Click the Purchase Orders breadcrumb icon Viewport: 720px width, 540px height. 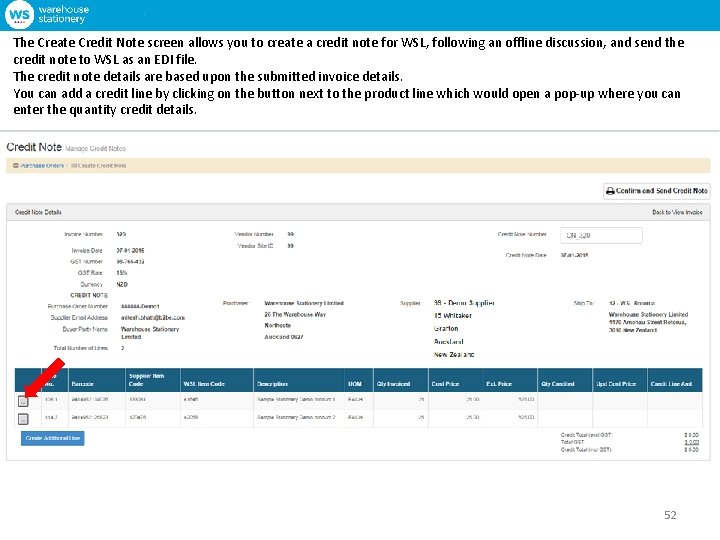pyautogui.click(x=16, y=166)
